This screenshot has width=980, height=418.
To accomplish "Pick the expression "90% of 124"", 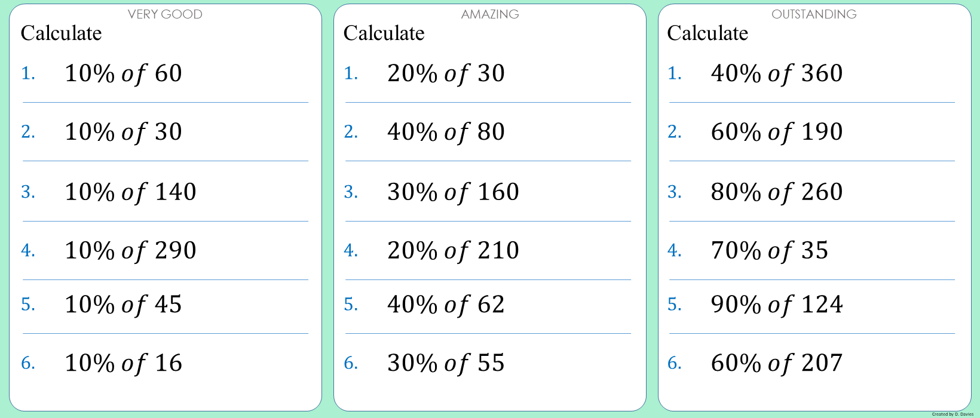I will 776,305.
